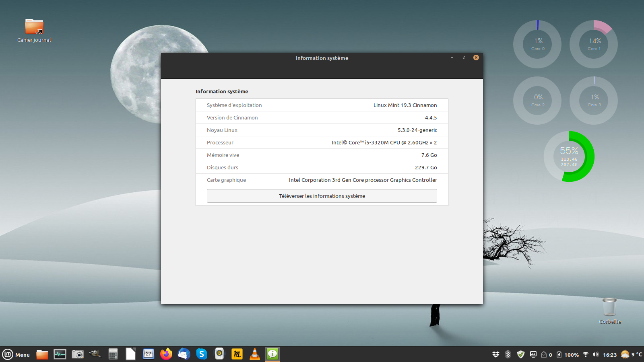Click the 'Carte graphique' row label

click(226, 180)
